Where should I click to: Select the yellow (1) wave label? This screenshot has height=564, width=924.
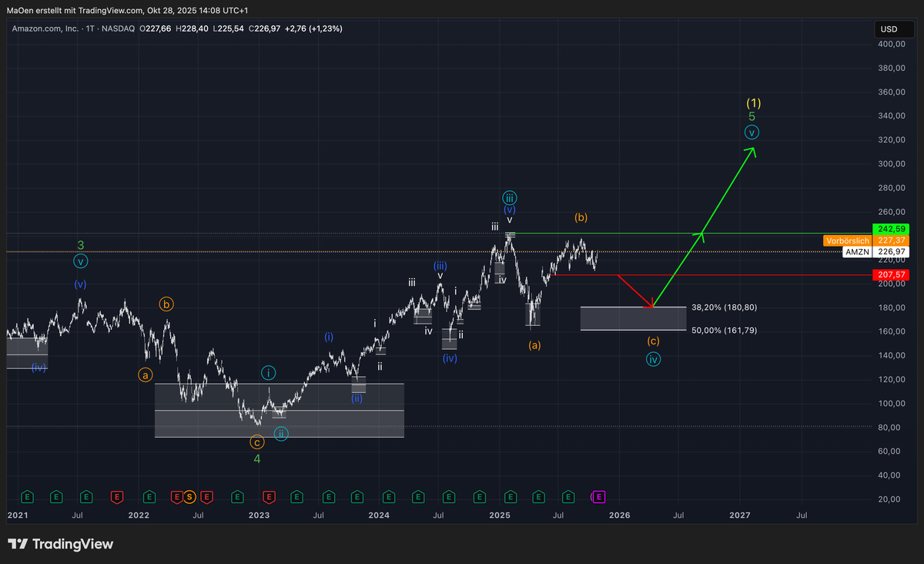pos(753,102)
